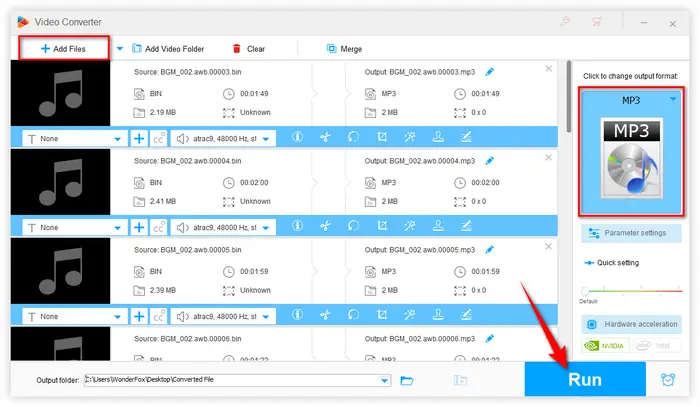Viewport: 700px width, 407px height.
Task: Open rotate tool for BGM_002.awb.00003
Action: [353, 137]
